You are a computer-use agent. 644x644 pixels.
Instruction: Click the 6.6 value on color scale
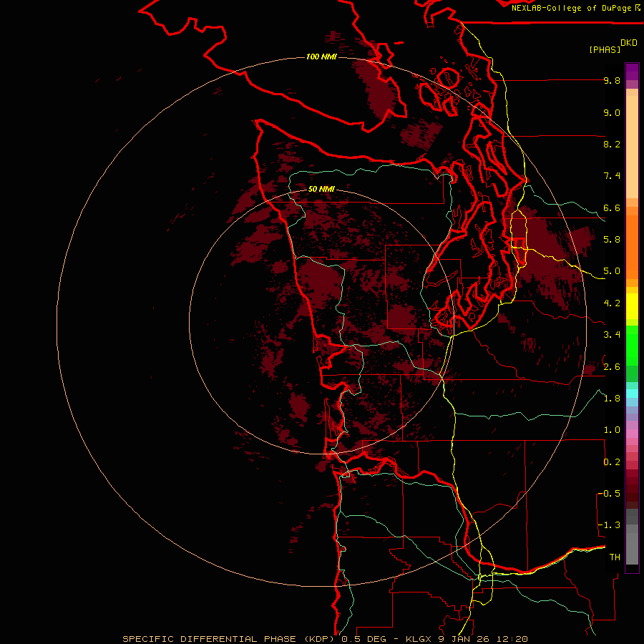pos(612,208)
